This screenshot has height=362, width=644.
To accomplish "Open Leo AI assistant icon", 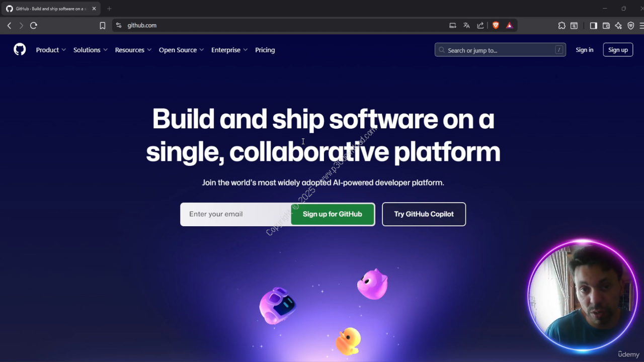I will pyautogui.click(x=618, y=25).
